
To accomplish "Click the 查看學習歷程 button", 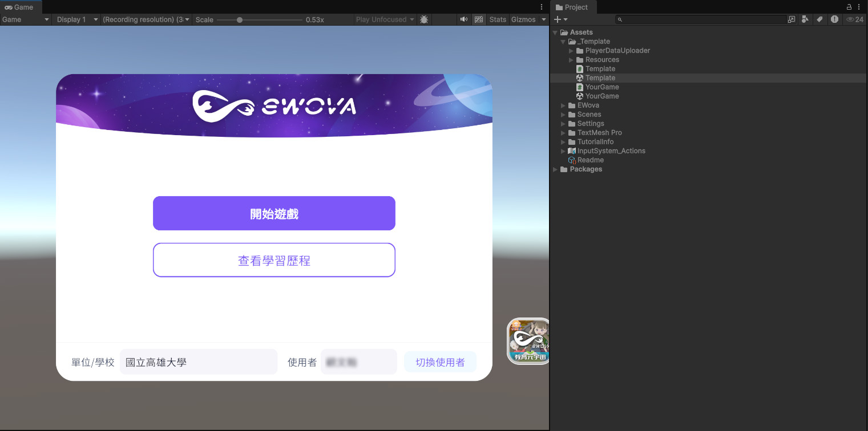I will (x=274, y=260).
